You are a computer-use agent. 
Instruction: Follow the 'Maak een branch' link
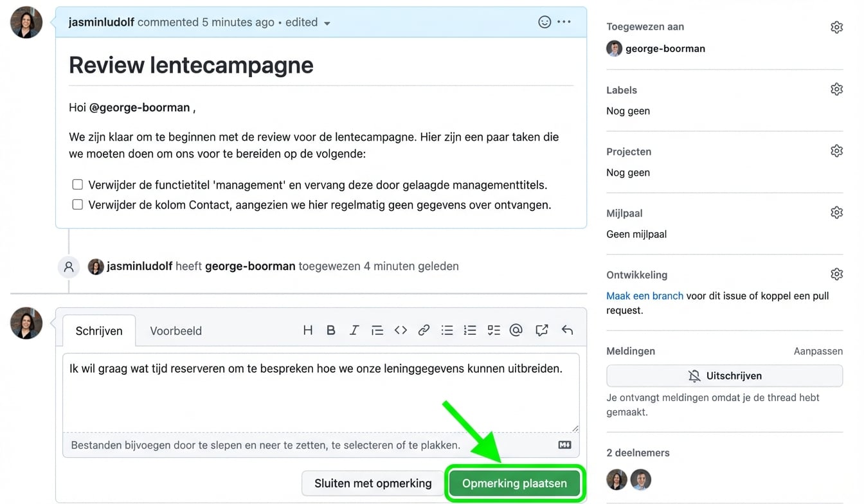(644, 296)
